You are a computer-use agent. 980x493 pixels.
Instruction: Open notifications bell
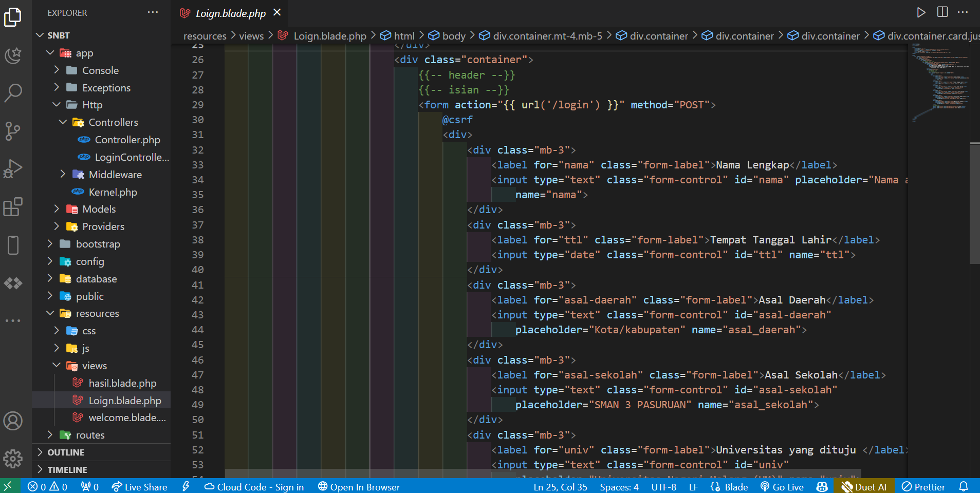coord(964,486)
